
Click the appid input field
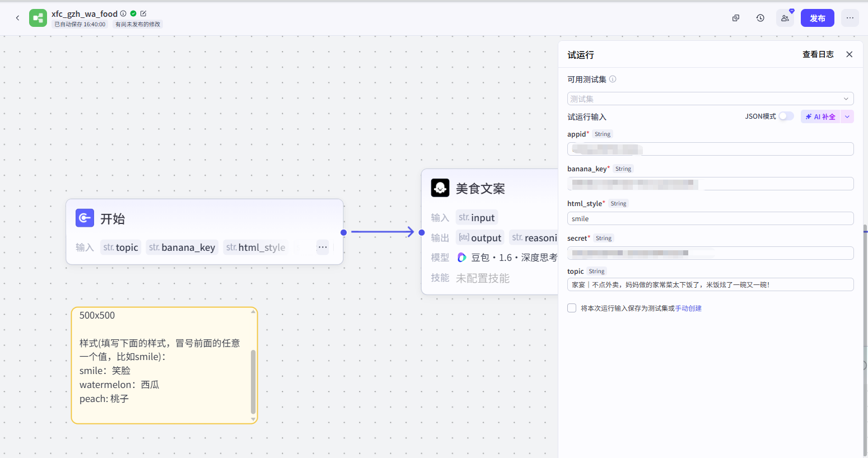pos(710,149)
